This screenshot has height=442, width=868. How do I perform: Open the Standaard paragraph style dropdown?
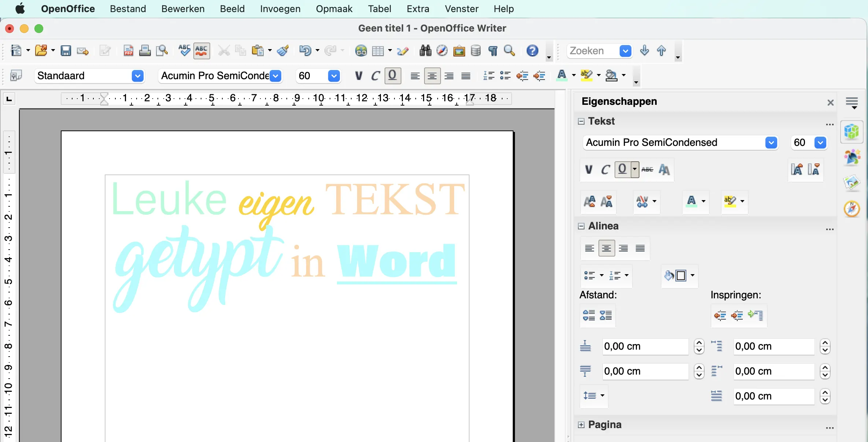tap(137, 76)
